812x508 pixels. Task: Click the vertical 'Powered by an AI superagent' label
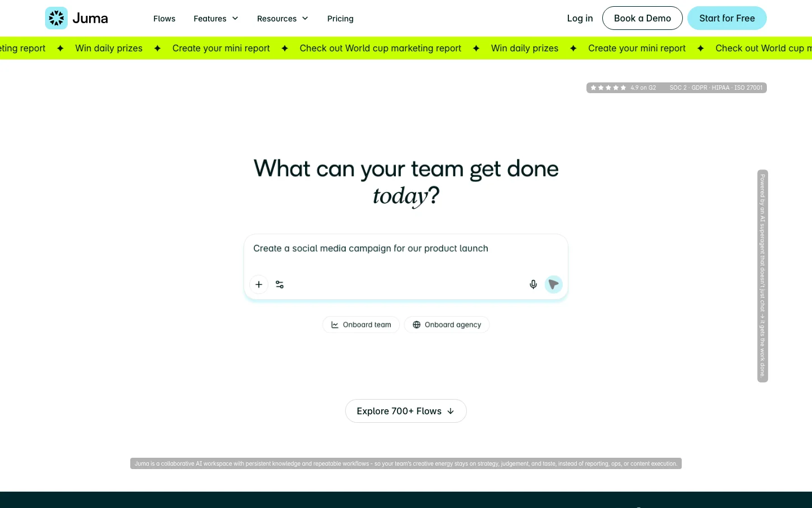tap(762, 276)
